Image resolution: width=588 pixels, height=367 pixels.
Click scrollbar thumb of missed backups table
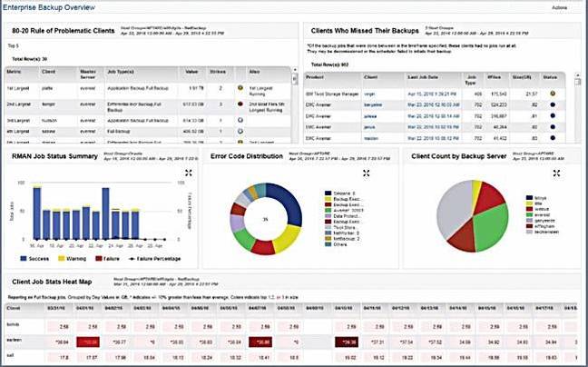tap(578, 81)
